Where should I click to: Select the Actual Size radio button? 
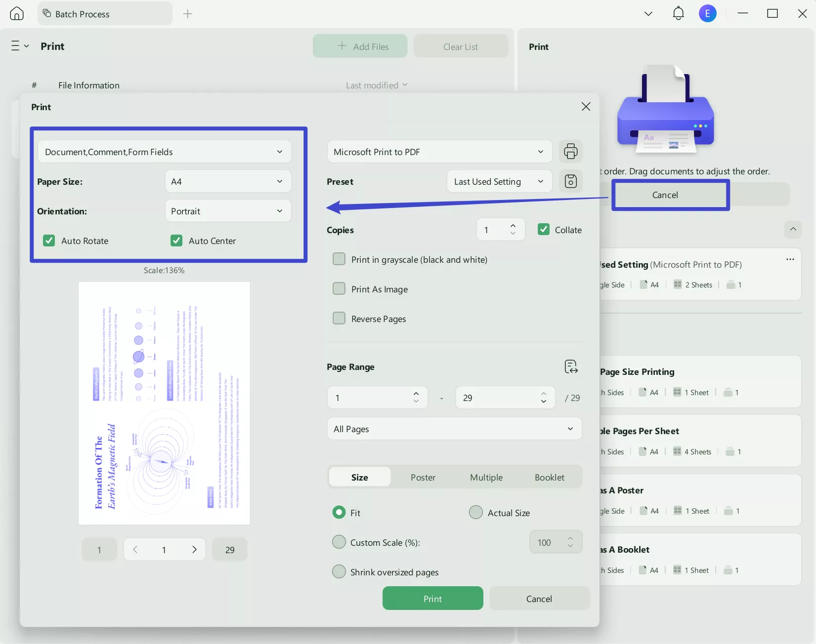click(476, 513)
